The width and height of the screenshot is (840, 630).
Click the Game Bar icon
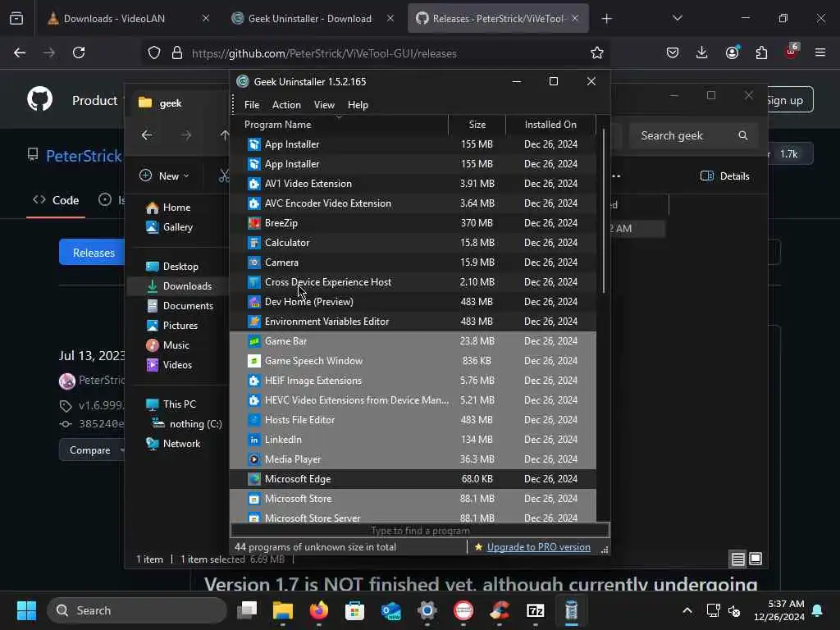coord(254,341)
